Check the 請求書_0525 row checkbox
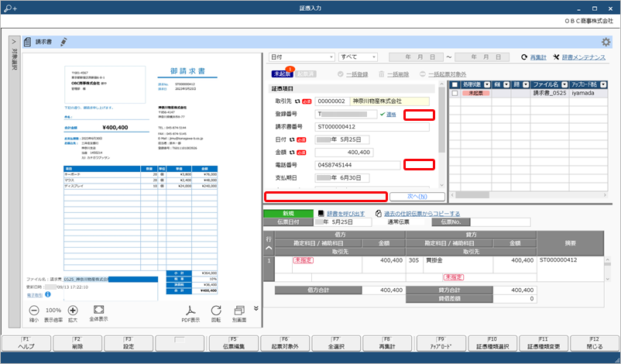The height and width of the screenshot is (364, 621). tap(455, 93)
